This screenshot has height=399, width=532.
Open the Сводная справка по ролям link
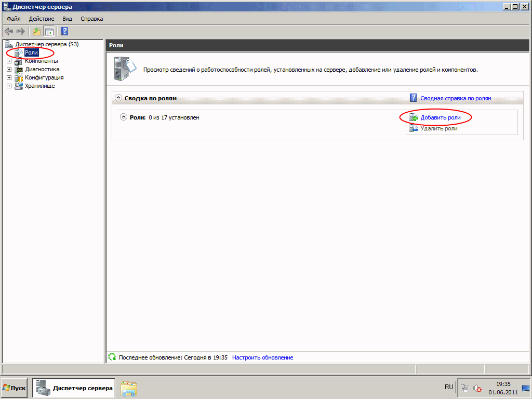[x=456, y=98]
